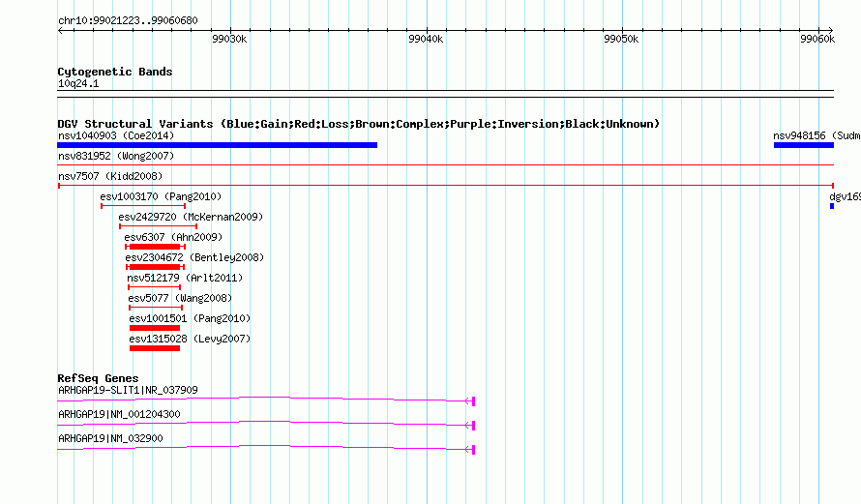Open esv1003170 (Pang2010) variant label
The image size is (861, 504).
tap(161, 196)
